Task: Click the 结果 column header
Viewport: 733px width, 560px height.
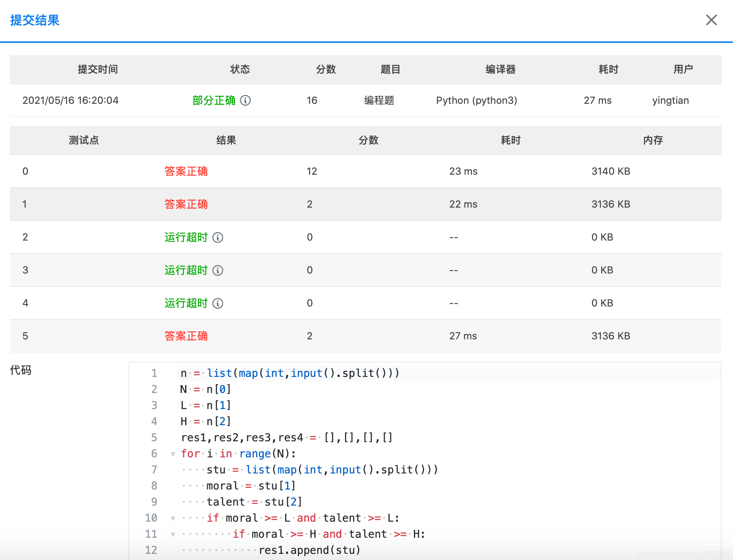Action: click(226, 140)
